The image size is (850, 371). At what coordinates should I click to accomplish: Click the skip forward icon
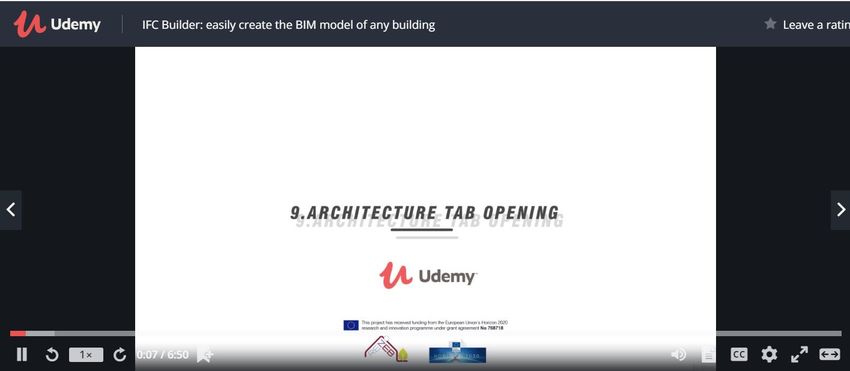(119, 355)
